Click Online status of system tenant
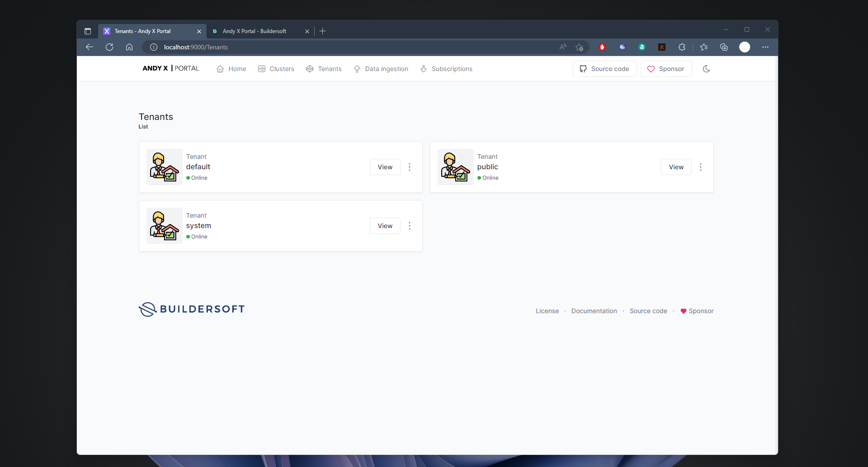 [197, 237]
